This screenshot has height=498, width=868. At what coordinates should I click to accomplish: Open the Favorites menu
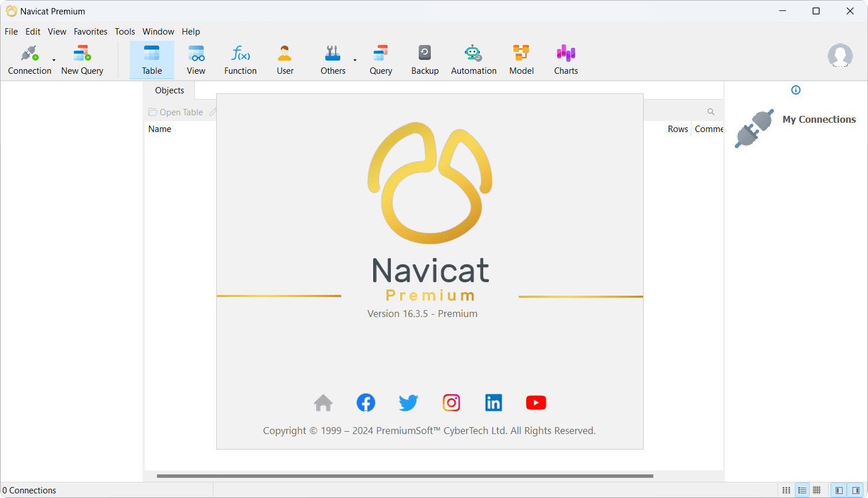pyautogui.click(x=91, y=32)
